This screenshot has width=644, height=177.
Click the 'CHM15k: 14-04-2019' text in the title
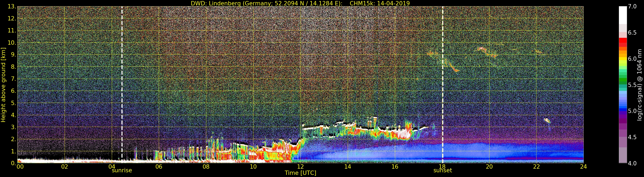[380, 3]
